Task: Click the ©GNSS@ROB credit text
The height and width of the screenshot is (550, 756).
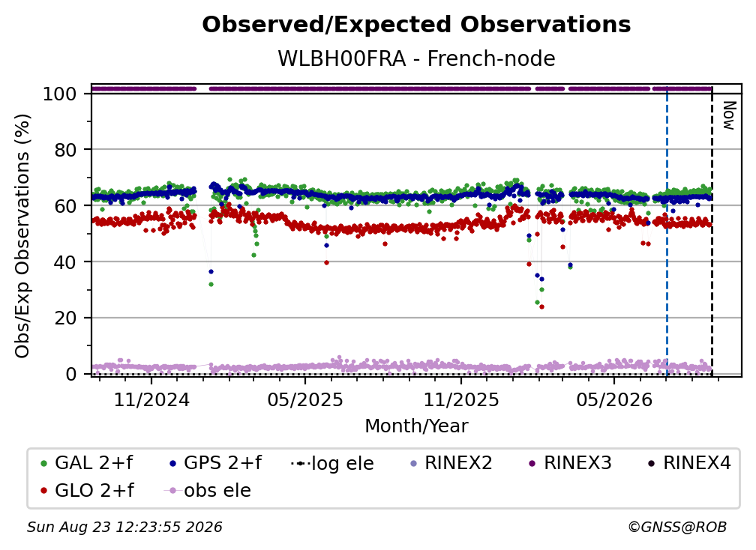Action: point(677,528)
